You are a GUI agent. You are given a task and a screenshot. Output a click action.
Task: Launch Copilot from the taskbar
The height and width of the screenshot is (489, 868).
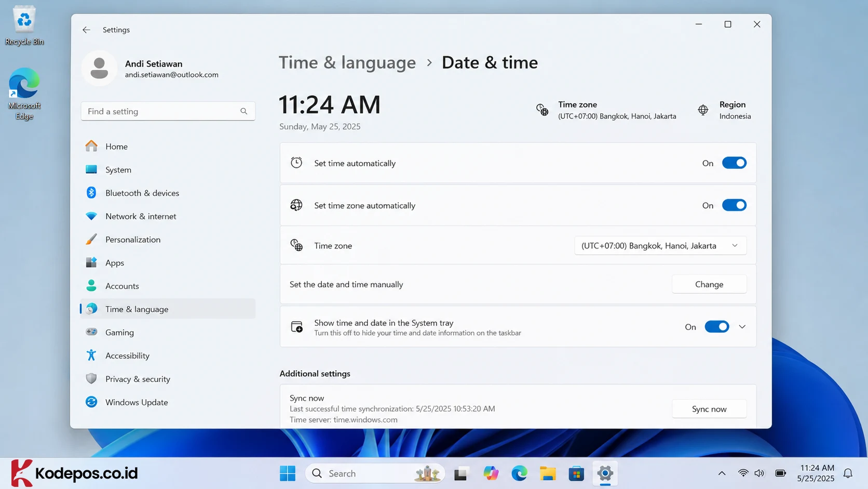pos(491,473)
